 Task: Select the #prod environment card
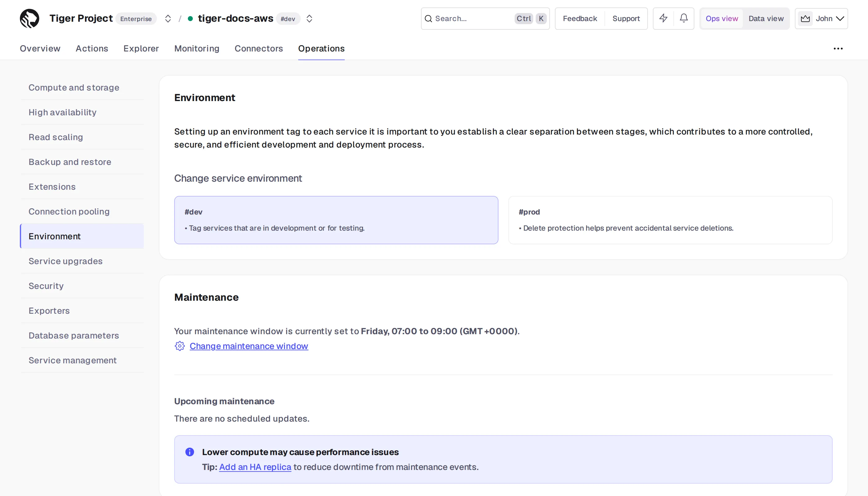tap(671, 220)
